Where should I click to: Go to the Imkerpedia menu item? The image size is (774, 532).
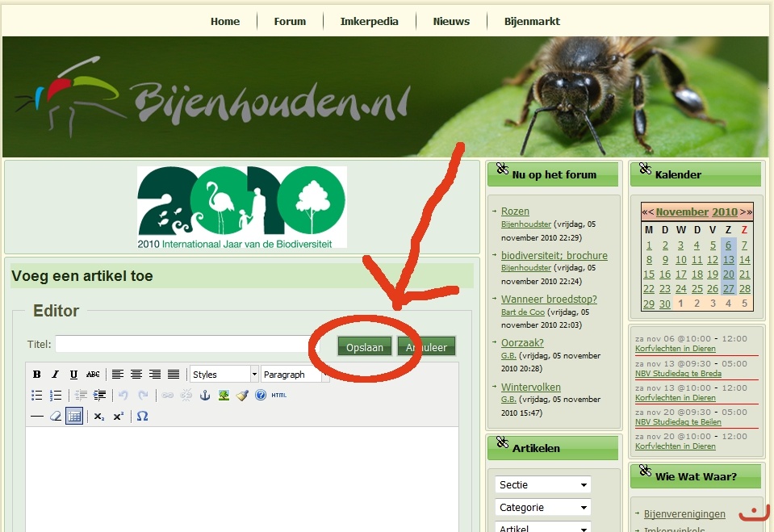pos(369,22)
